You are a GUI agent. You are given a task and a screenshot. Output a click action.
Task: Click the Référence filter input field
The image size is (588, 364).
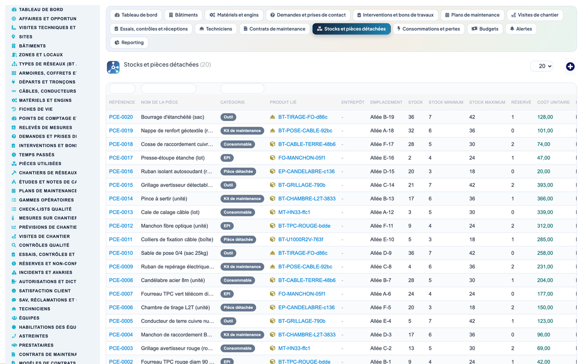pyautogui.click(x=122, y=89)
